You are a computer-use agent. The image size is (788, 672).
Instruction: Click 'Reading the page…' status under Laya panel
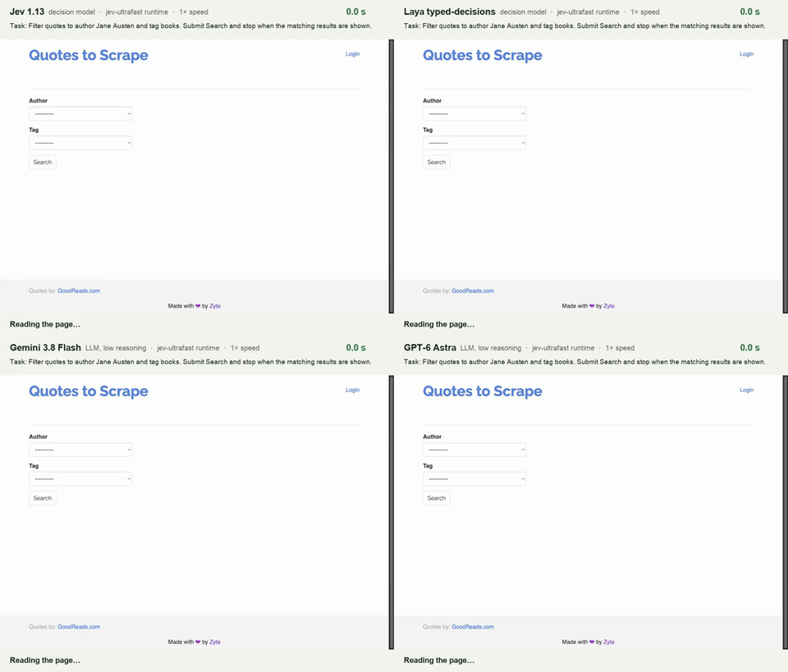tap(439, 324)
